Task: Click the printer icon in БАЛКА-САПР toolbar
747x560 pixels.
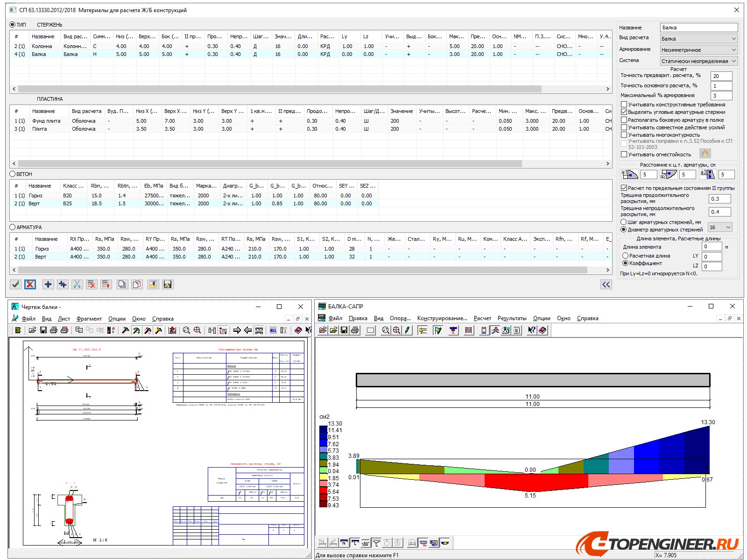Action: [355, 330]
